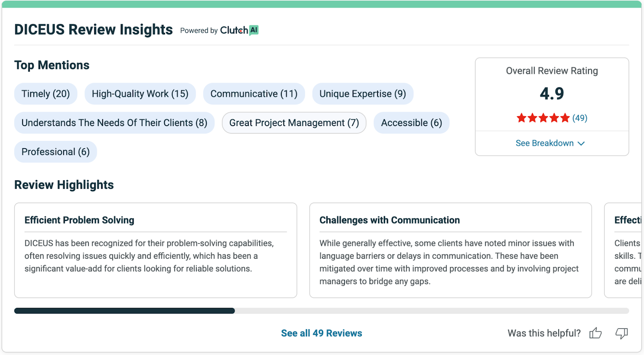Click the light scrollbar track to advance highlights
Image resolution: width=644 pixels, height=355 pixels.
coord(432,311)
